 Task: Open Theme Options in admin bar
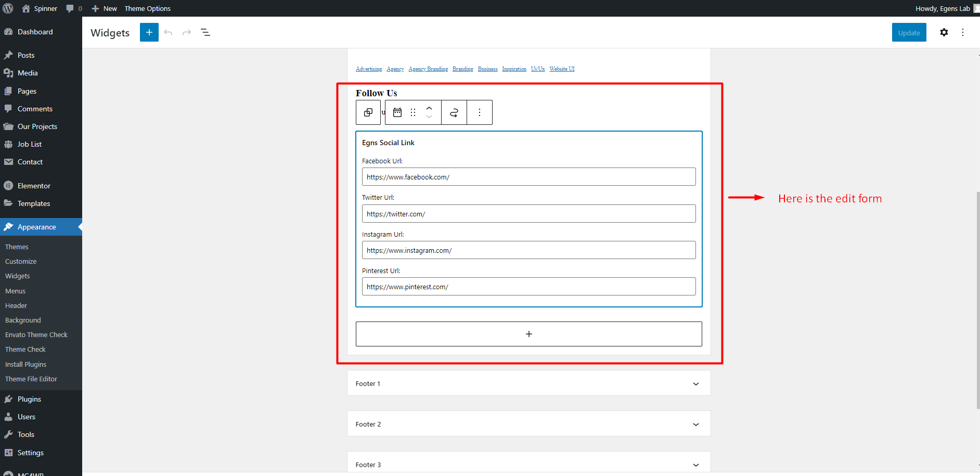tap(148, 8)
